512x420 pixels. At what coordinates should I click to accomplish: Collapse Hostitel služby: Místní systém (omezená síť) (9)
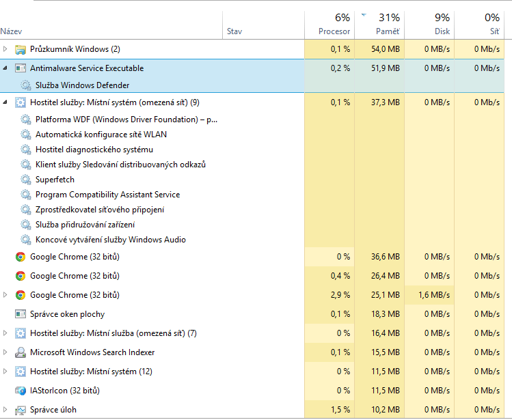coord(6,102)
